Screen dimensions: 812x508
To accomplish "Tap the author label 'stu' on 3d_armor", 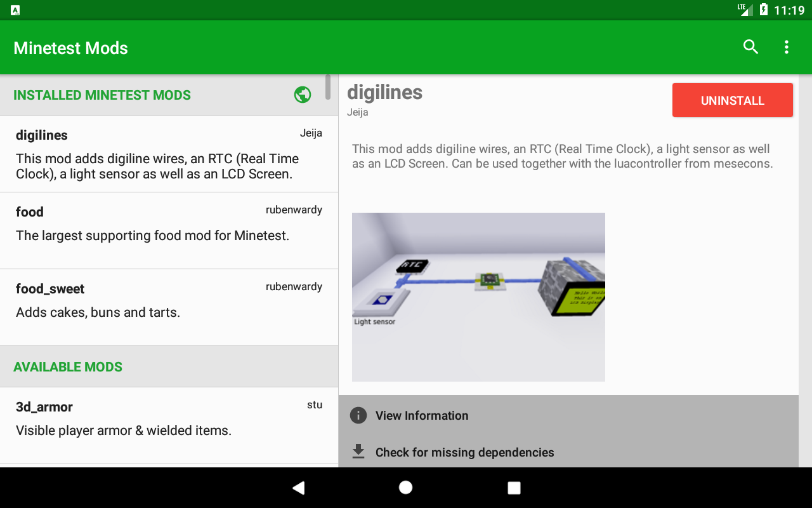I will [315, 404].
